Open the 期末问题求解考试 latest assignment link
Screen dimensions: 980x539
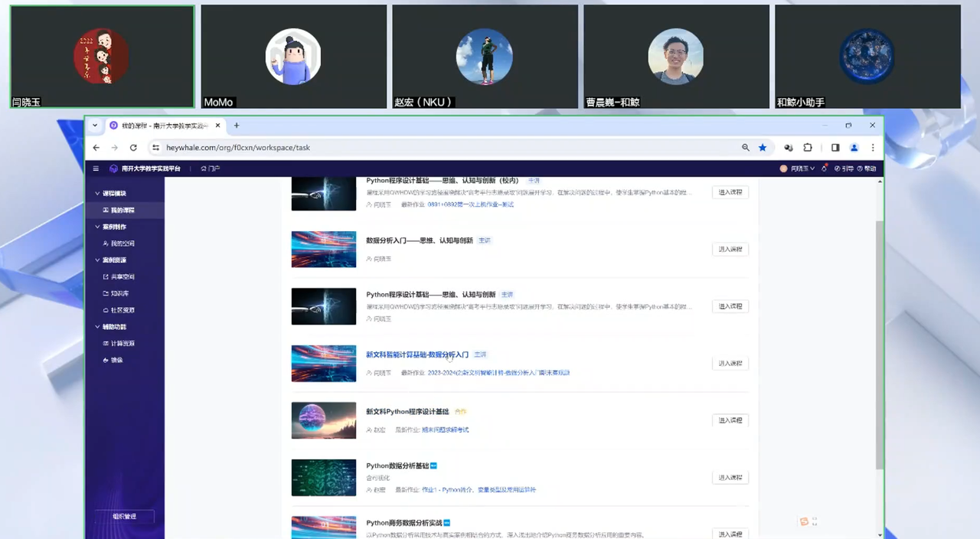point(445,430)
